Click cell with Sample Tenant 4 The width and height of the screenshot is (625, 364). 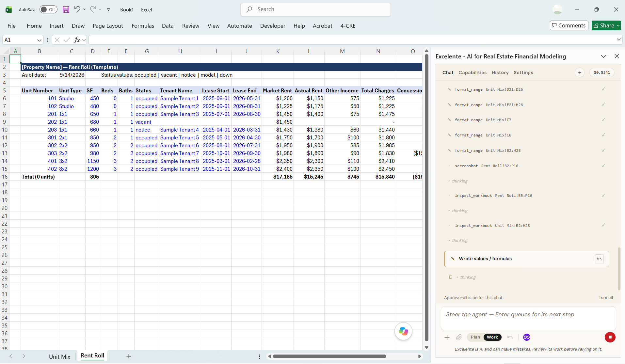click(180, 130)
